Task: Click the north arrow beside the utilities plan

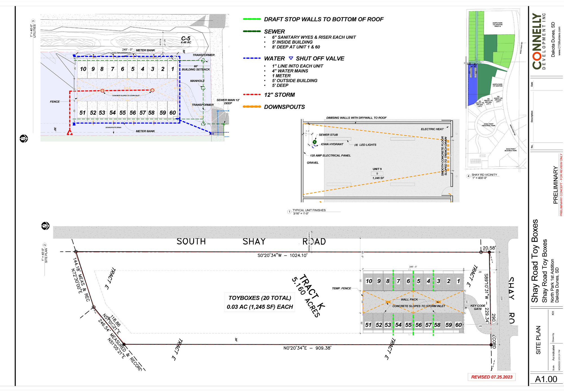Action: click(x=24, y=139)
